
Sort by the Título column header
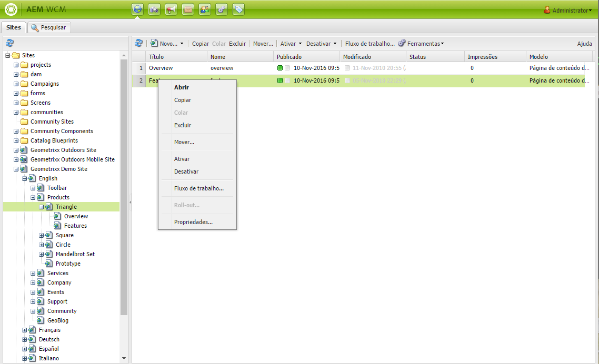coord(176,56)
